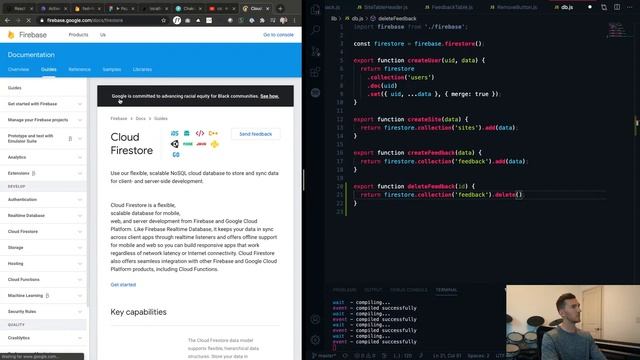Open the Products menu in Firebase header
Image resolution: width=640 pixels, height=360 pixels.
point(78,35)
